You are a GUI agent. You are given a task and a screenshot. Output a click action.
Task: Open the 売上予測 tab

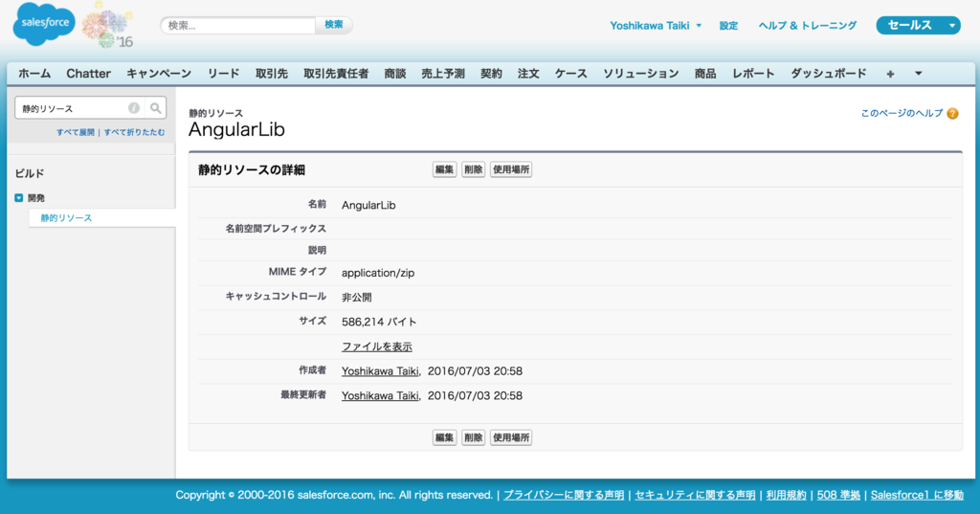[x=443, y=74]
